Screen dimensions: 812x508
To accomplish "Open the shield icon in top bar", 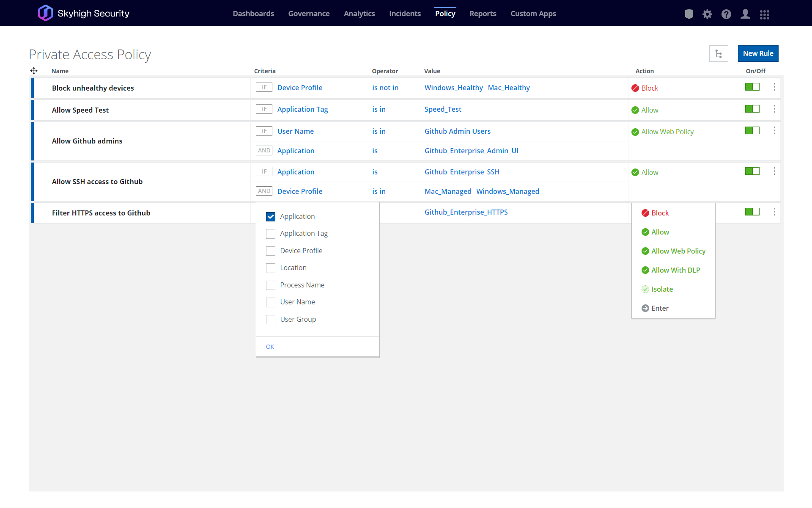I will pyautogui.click(x=689, y=14).
